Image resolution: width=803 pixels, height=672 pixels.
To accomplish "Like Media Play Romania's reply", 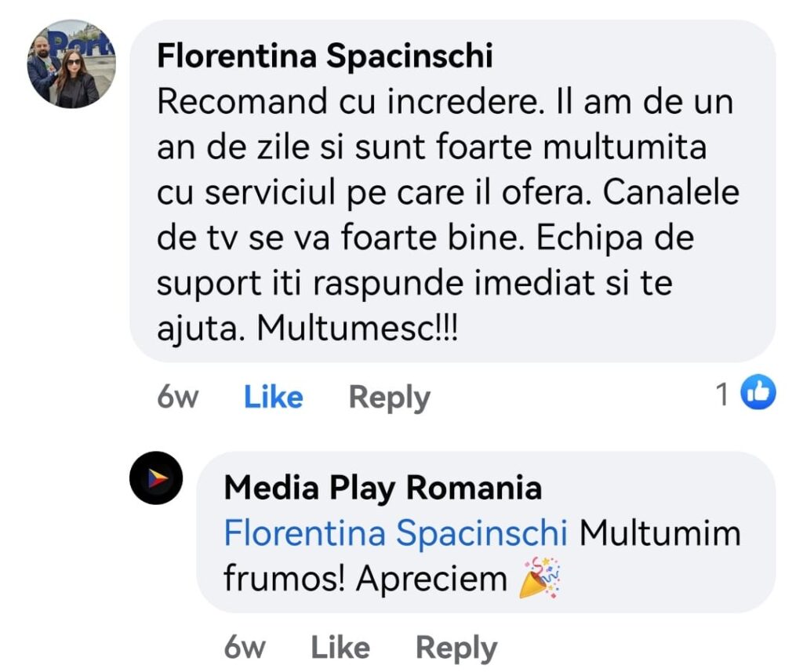I will pos(340,648).
